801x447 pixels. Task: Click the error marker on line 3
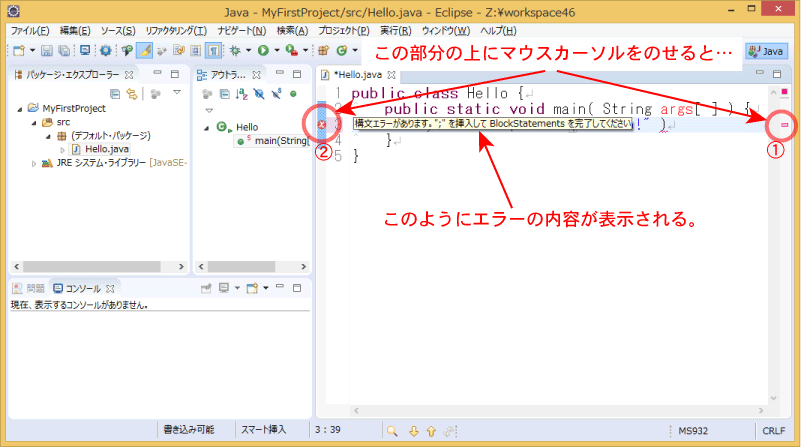(322, 124)
